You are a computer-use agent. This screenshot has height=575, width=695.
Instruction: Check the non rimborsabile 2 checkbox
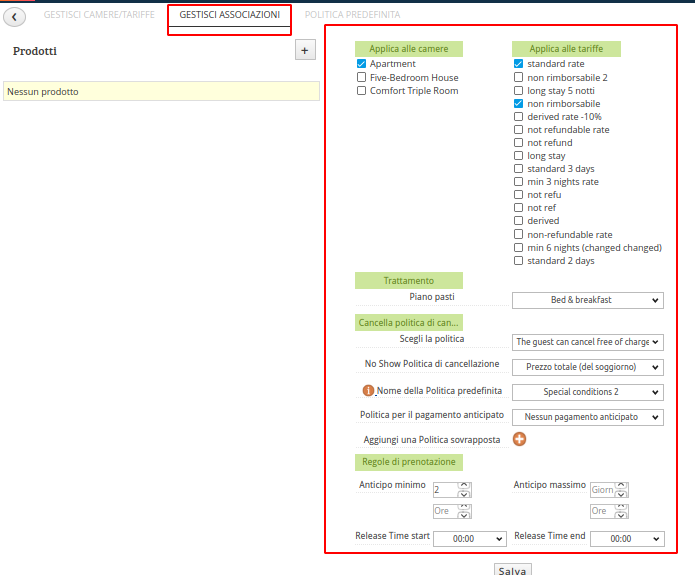[518, 77]
